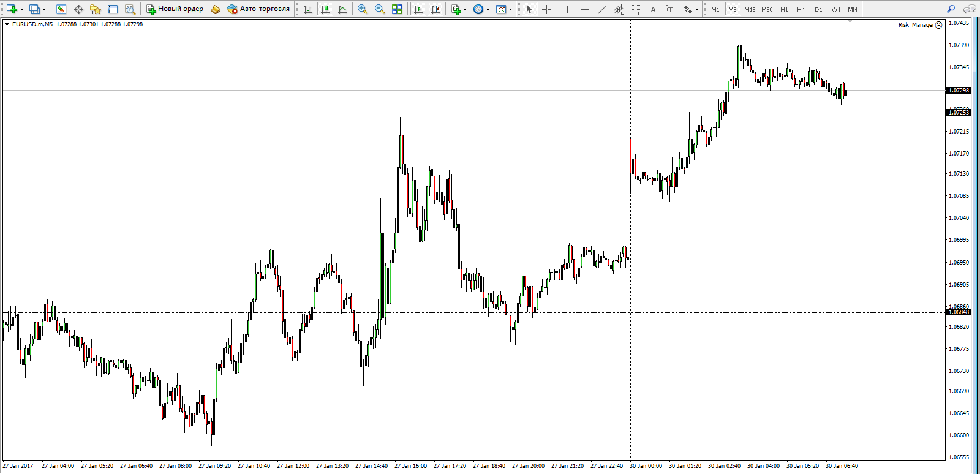This screenshot has height=474, width=980.
Task: Expand the Indicators dropdown arrow
Action: click(466, 9)
